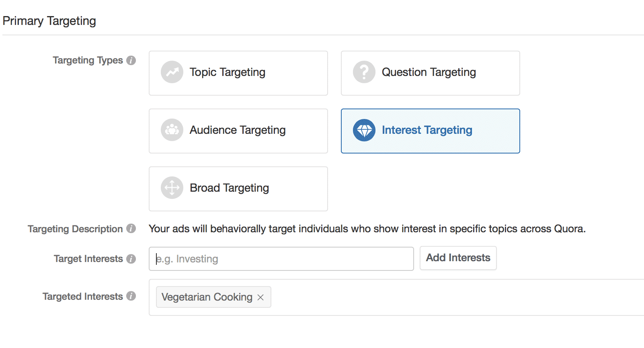Viewport: 644px width, 348px height.
Task: Select the Interest Targeting option card
Action: (431, 131)
